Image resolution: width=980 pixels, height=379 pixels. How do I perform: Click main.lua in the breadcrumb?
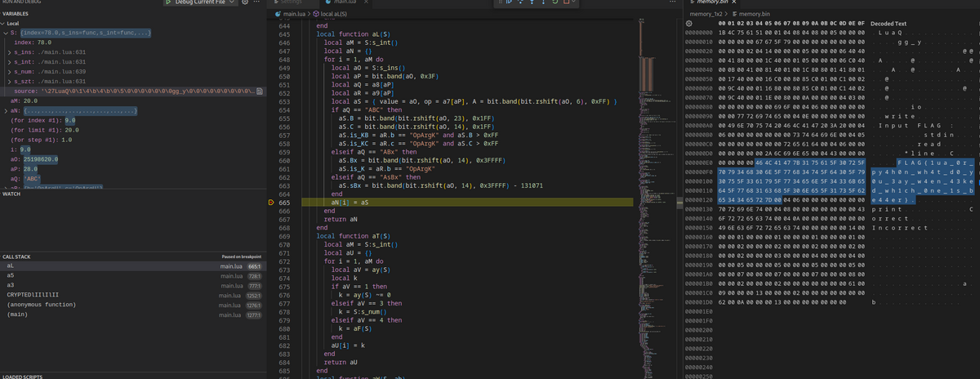coord(295,15)
